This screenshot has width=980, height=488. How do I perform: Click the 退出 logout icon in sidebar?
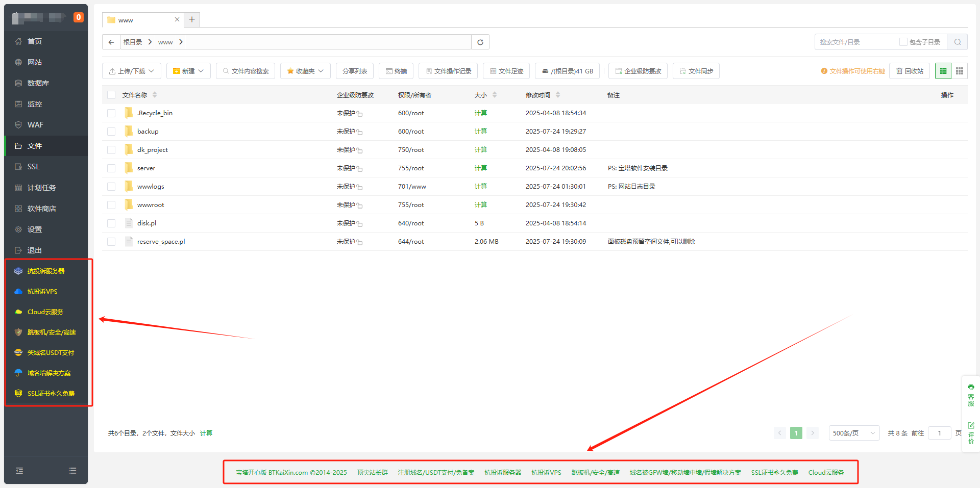[18, 250]
